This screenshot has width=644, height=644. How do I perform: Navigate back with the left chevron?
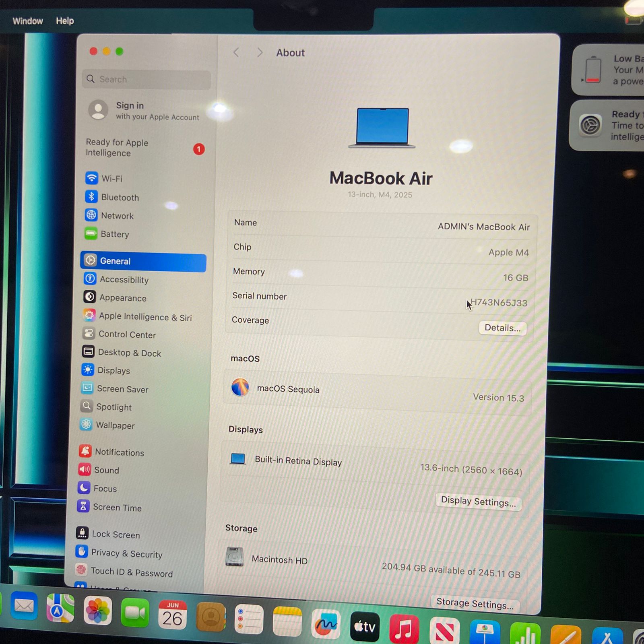(236, 53)
